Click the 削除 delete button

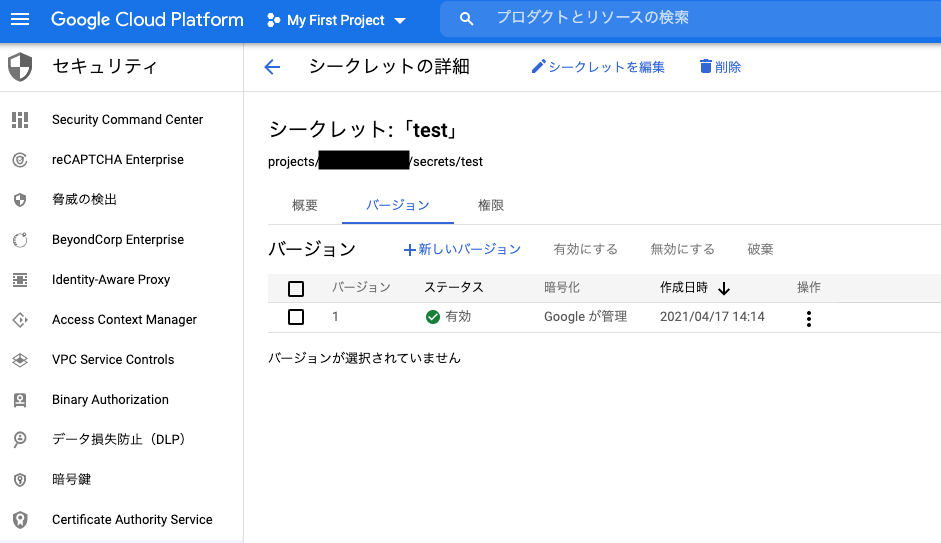(720, 67)
